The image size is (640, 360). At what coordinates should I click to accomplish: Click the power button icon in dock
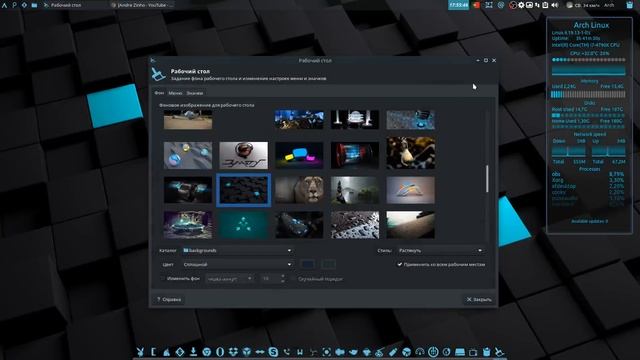(x=433, y=352)
